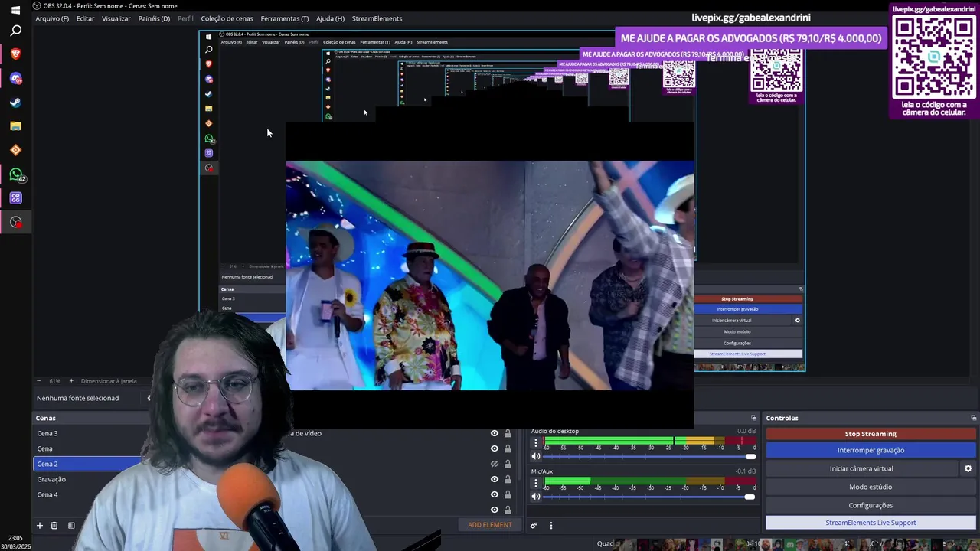
Task: Click ME AJUDE A PAGAR OS ADVOGADOS banner
Action: click(751, 38)
